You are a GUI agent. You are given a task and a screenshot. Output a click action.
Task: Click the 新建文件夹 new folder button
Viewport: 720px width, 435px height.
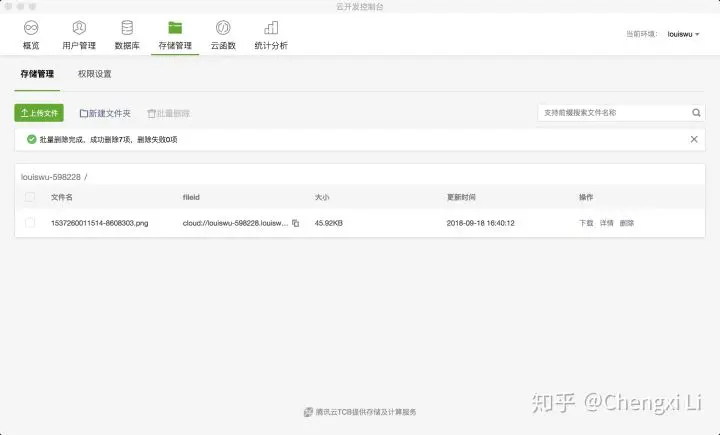(x=105, y=113)
